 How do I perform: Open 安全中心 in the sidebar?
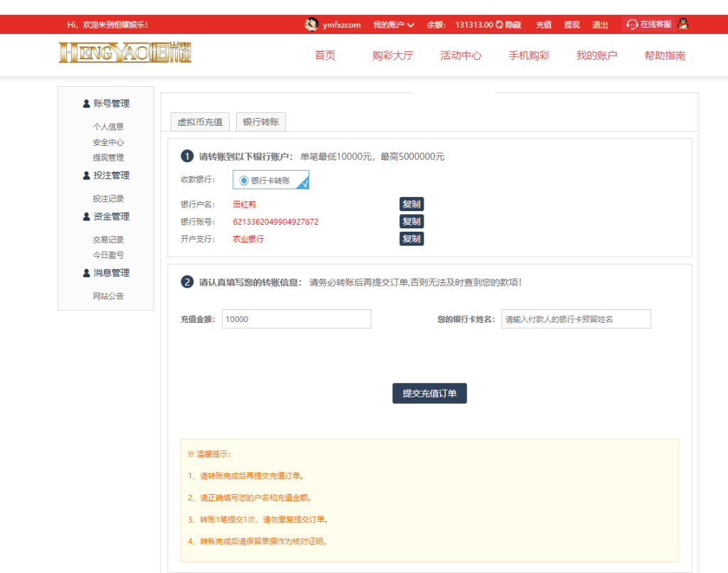[x=108, y=142]
